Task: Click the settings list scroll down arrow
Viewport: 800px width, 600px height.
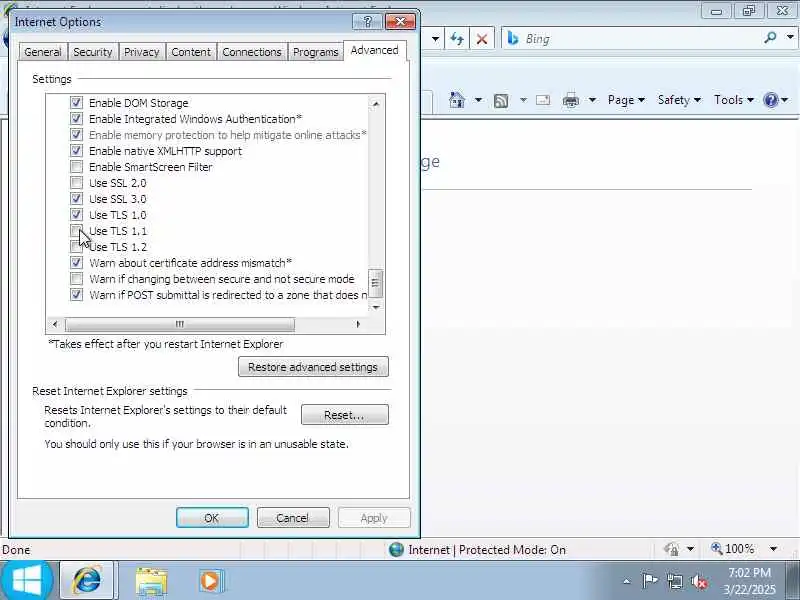Action: (376, 307)
